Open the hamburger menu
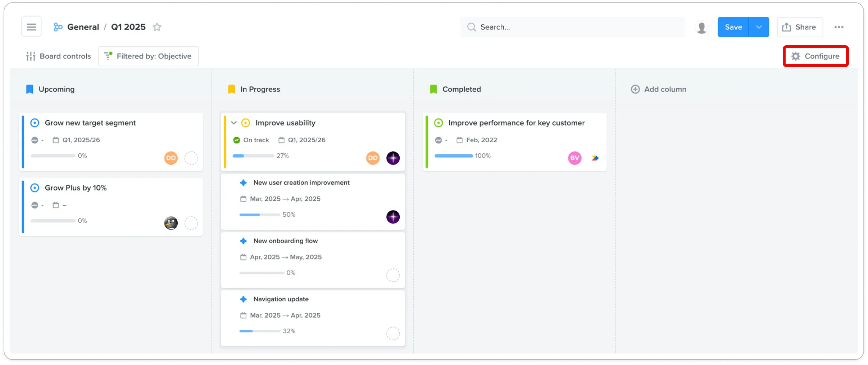Screen dimensions: 868x365 pos(31,27)
